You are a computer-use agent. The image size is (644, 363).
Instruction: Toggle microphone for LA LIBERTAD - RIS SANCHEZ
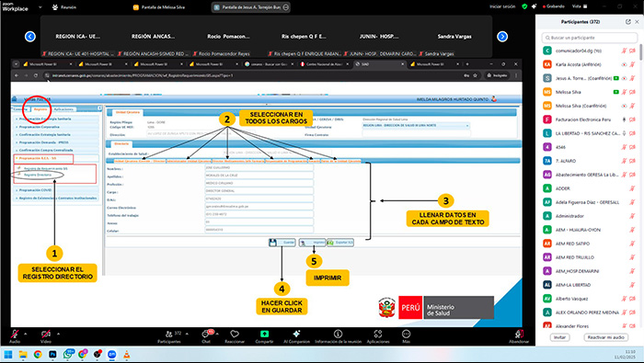point(624,133)
